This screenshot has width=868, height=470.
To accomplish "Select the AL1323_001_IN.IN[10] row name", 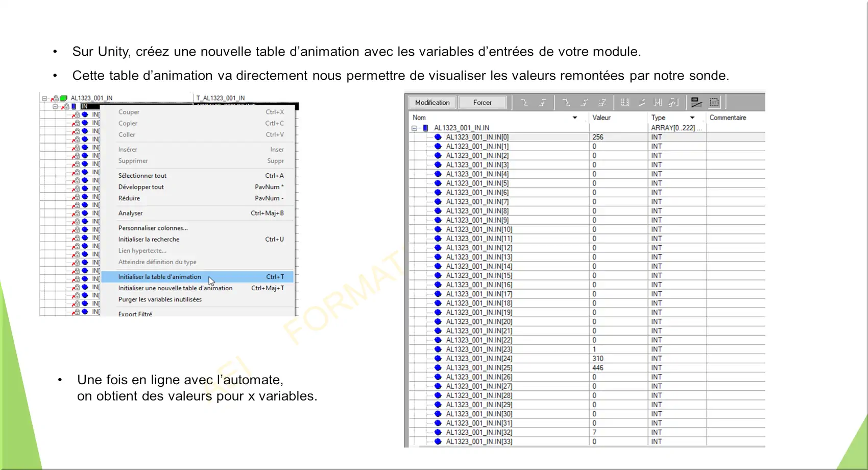I will (479, 229).
